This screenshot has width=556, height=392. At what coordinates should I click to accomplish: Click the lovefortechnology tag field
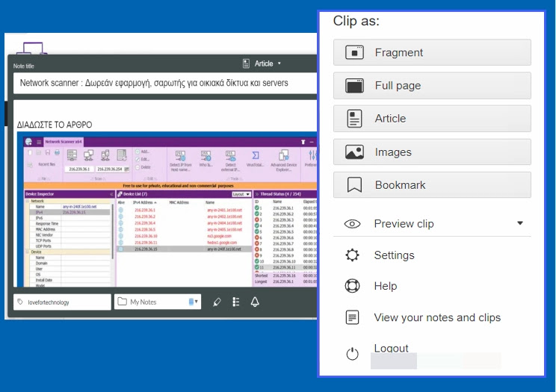tap(63, 302)
